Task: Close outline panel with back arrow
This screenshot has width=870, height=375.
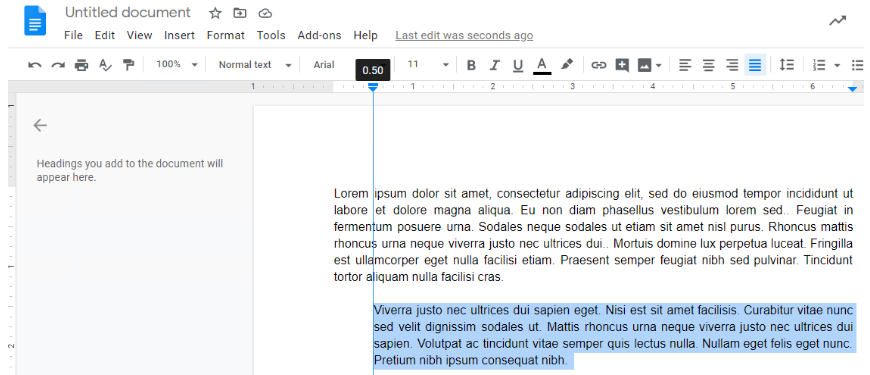Action: tap(40, 125)
